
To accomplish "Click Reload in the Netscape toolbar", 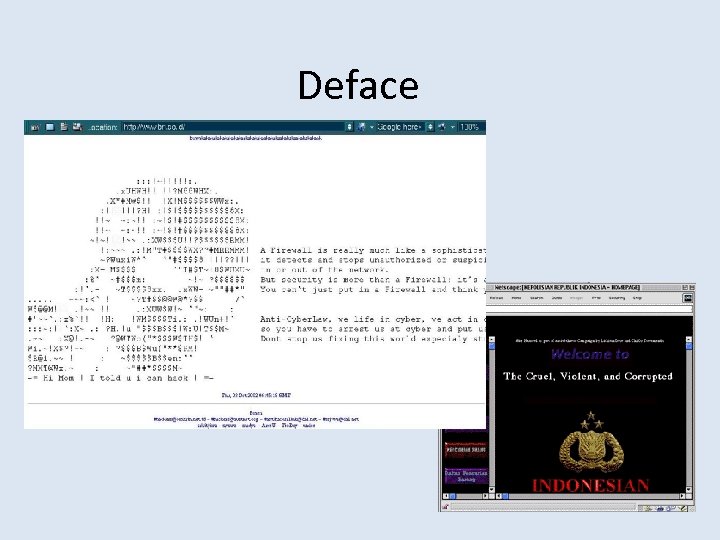I will coord(496,298).
